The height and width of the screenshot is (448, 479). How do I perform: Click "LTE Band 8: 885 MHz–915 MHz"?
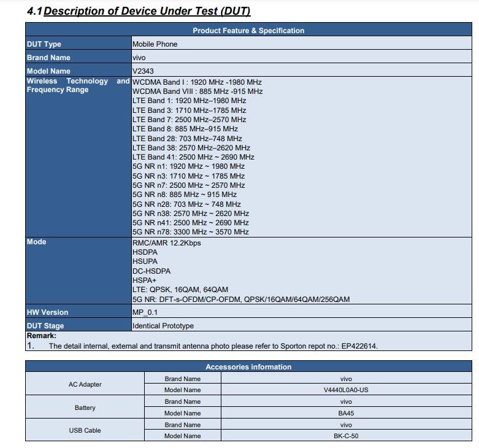[185, 129]
